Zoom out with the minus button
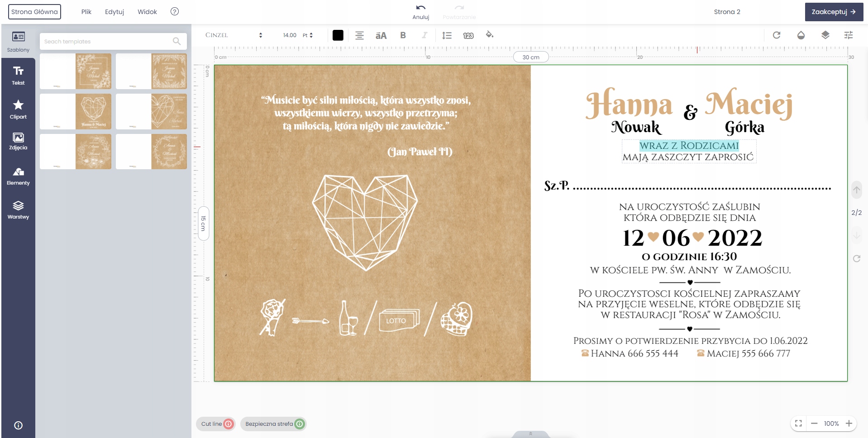 [814, 424]
